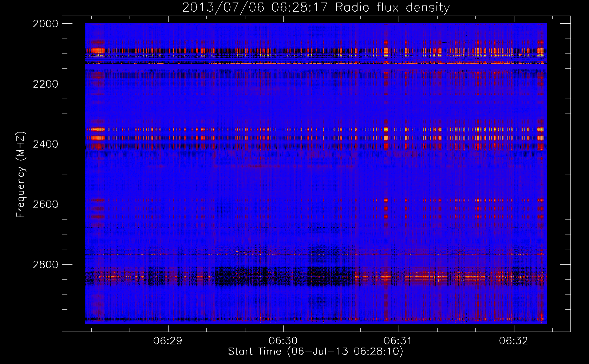Click the 06:30 time tick label

(283, 341)
